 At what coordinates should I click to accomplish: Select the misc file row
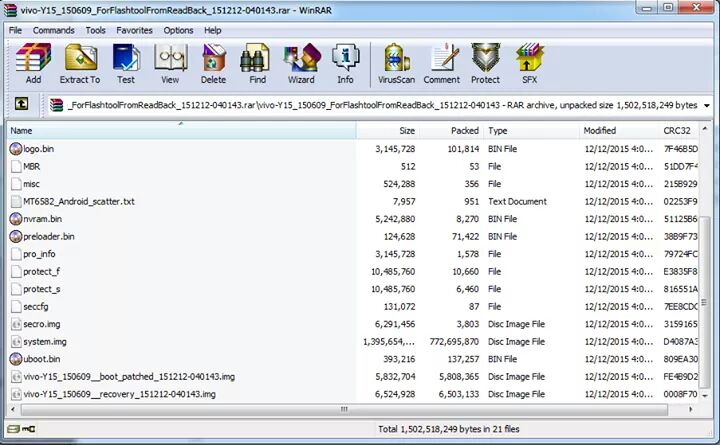(x=353, y=184)
